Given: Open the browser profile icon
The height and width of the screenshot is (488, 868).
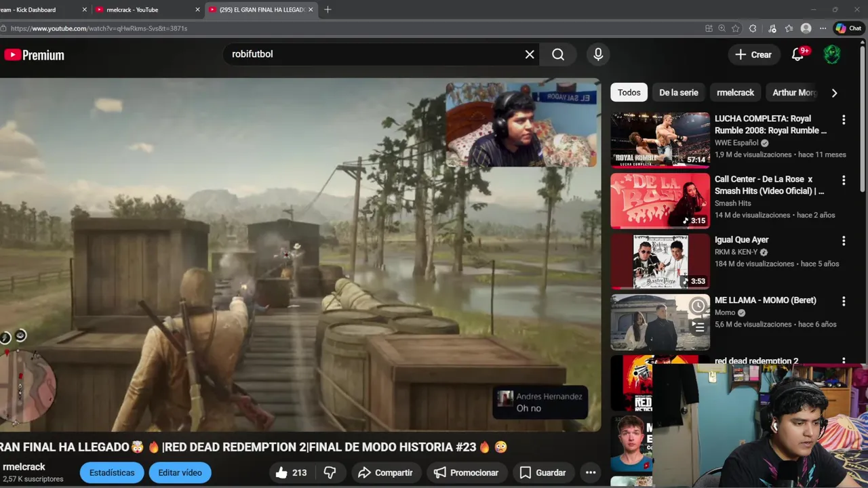Looking at the screenshot, I should [x=806, y=28].
